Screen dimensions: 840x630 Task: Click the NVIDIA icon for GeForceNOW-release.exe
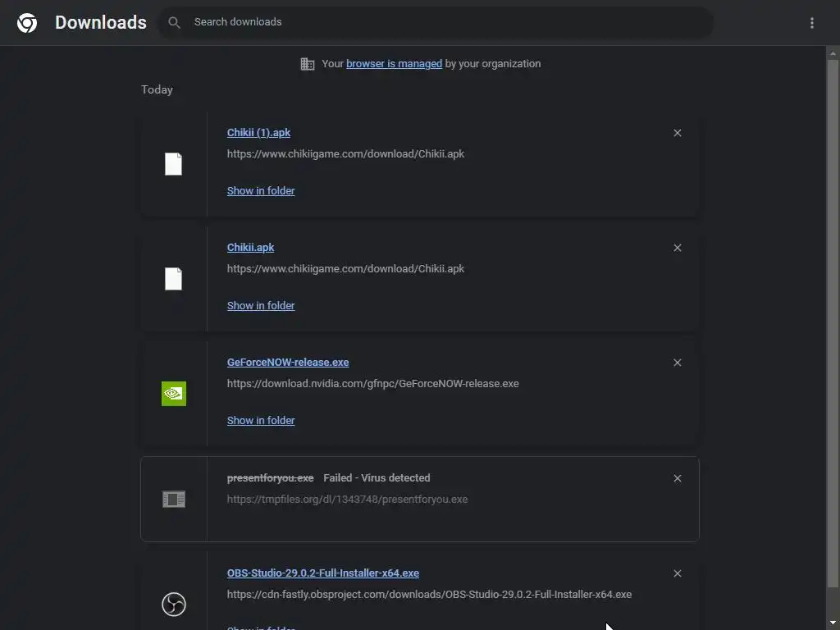click(174, 394)
